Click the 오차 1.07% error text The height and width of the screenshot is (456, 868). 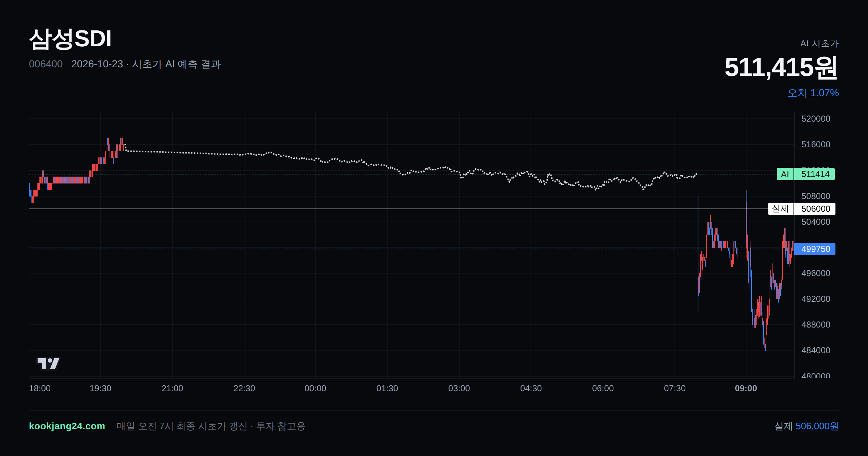click(813, 93)
